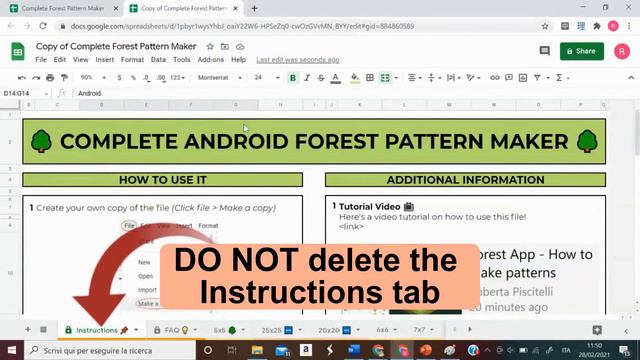Open the Google account avatar
The height and width of the screenshot is (360, 640).
point(622,51)
